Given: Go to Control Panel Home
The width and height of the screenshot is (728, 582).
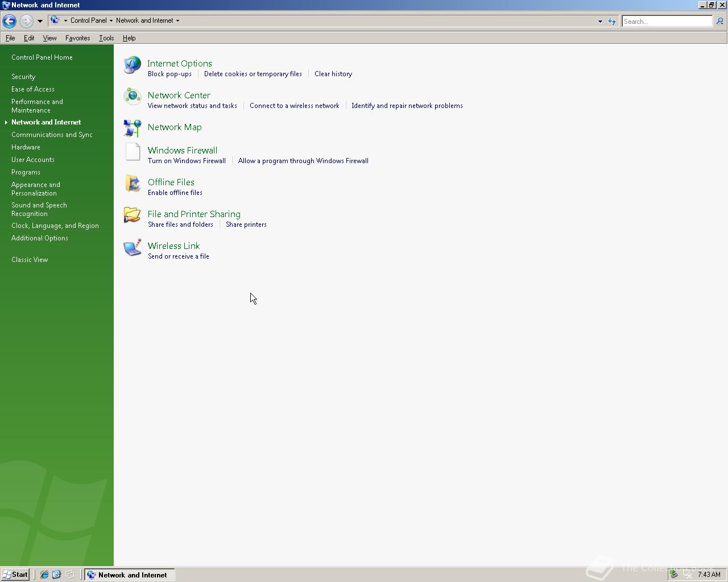Looking at the screenshot, I should [42, 57].
